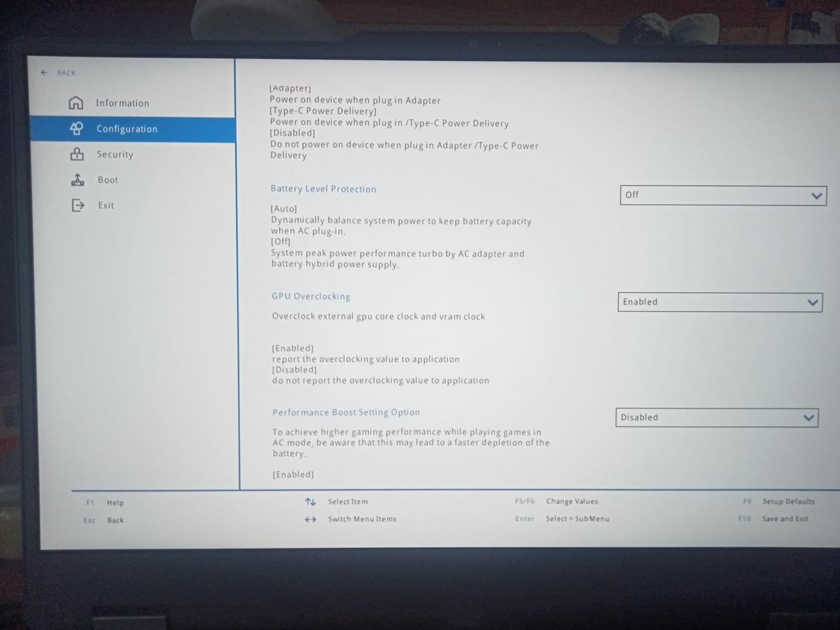This screenshot has height=630, width=840.
Task: Click the Configuration tools icon
Action: [76, 128]
